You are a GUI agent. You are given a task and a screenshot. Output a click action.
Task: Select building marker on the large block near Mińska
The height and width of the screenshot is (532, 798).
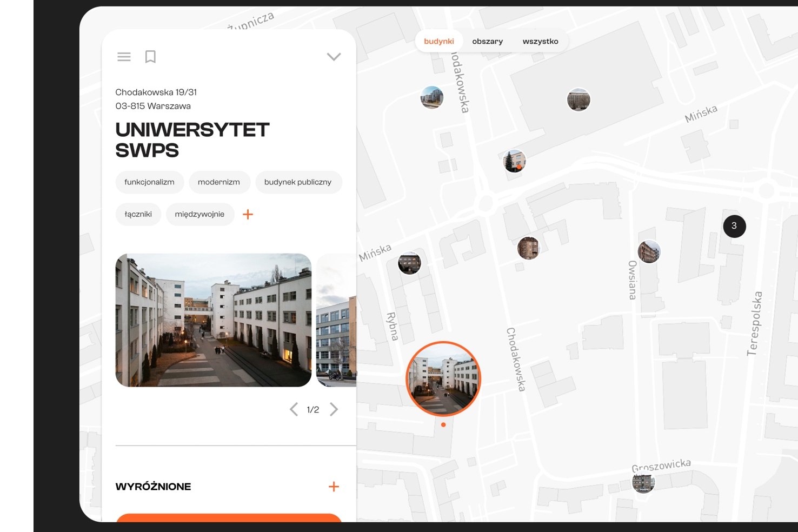(x=578, y=100)
